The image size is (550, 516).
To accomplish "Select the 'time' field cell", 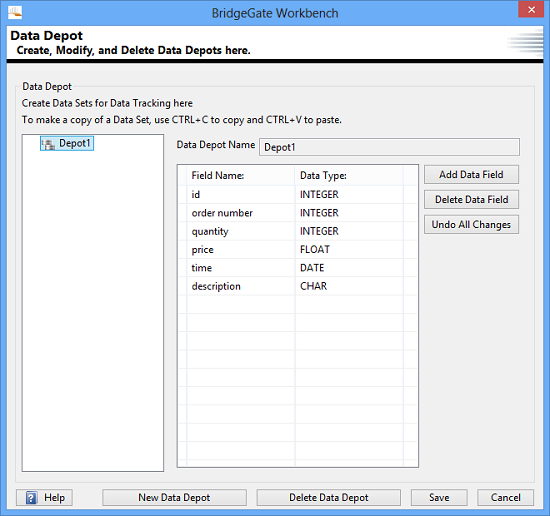I will pyautogui.click(x=241, y=268).
